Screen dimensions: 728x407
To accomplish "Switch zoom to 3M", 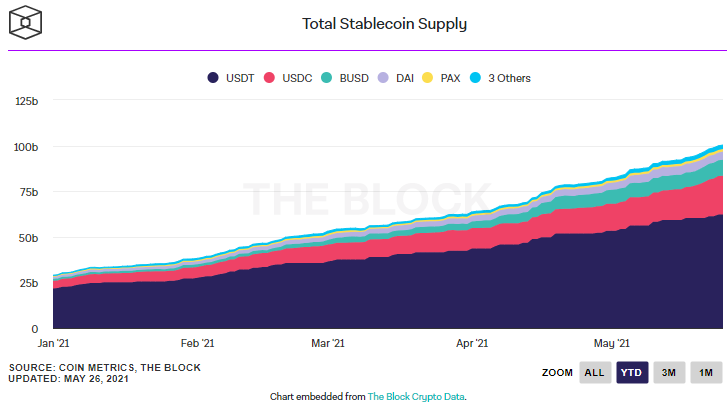I will [x=668, y=373].
